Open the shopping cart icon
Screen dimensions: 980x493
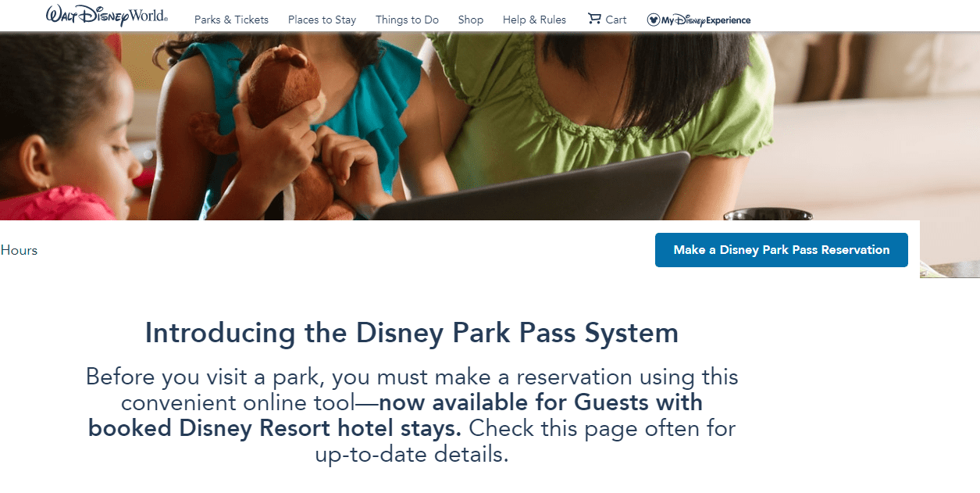(595, 19)
